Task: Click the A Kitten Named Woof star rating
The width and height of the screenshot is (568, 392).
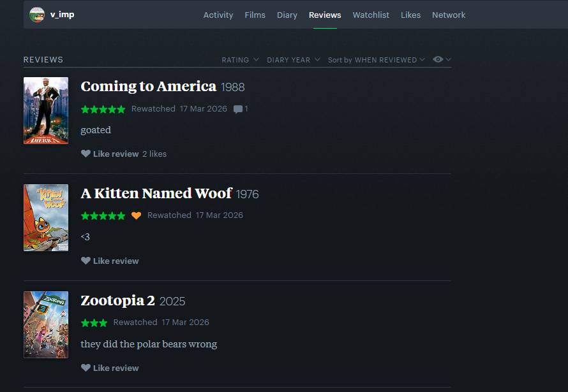Action: (103, 216)
